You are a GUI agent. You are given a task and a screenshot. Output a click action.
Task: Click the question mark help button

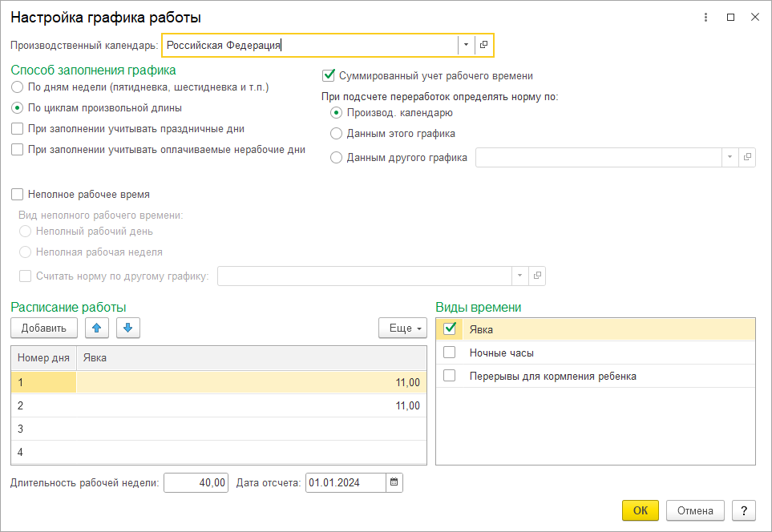point(743,511)
